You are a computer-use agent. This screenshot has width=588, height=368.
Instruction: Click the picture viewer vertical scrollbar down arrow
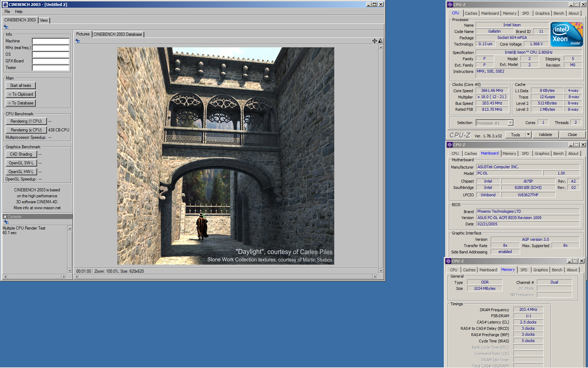(x=381, y=271)
